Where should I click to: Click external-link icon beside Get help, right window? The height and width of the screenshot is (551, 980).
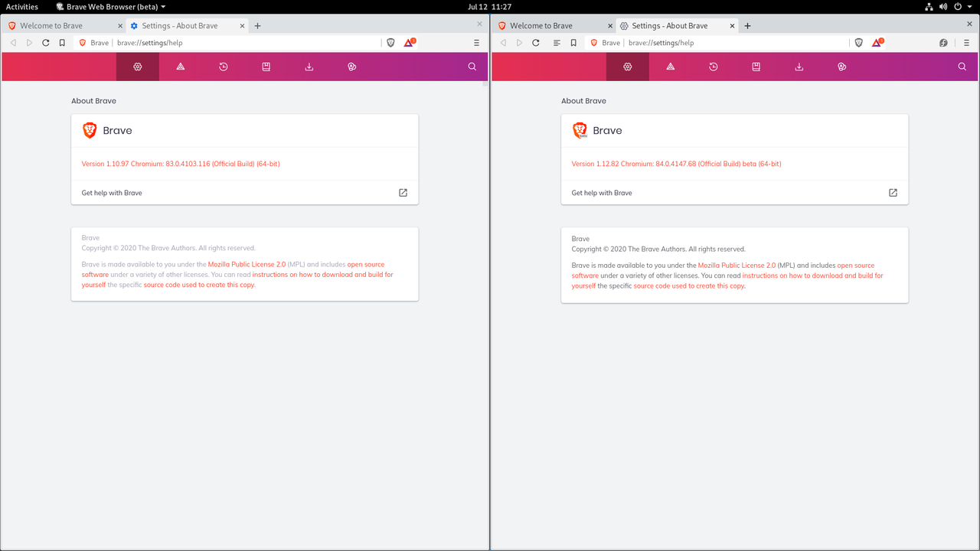(893, 193)
